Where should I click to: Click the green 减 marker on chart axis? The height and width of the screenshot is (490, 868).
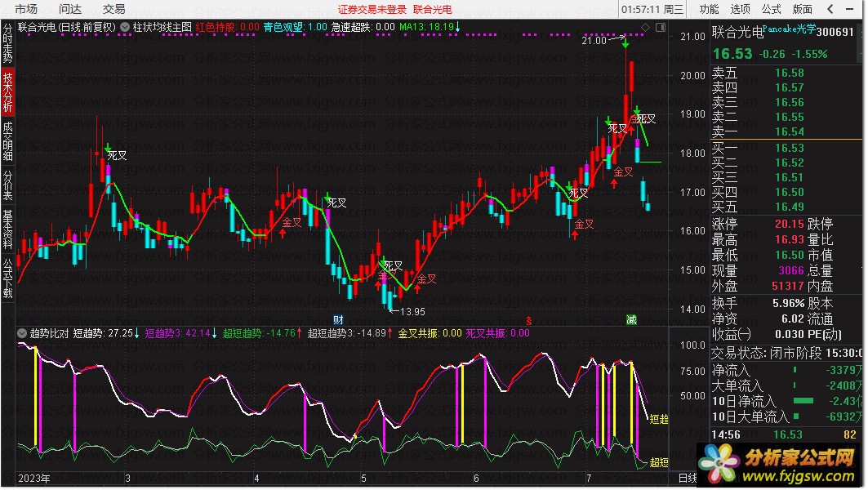[x=632, y=320]
